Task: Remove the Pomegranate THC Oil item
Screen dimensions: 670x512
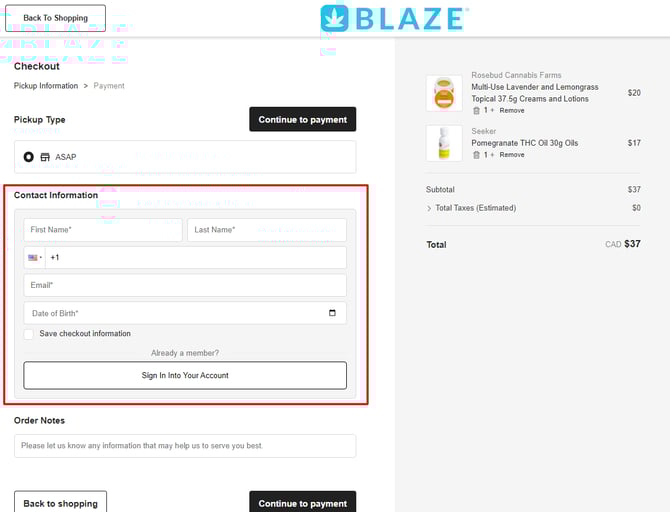Action: point(512,155)
